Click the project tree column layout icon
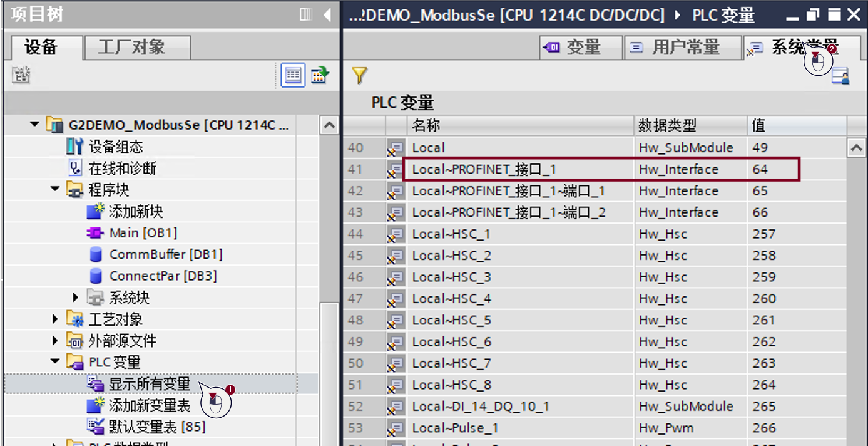The height and width of the screenshot is (446, 868). [305, 14]
